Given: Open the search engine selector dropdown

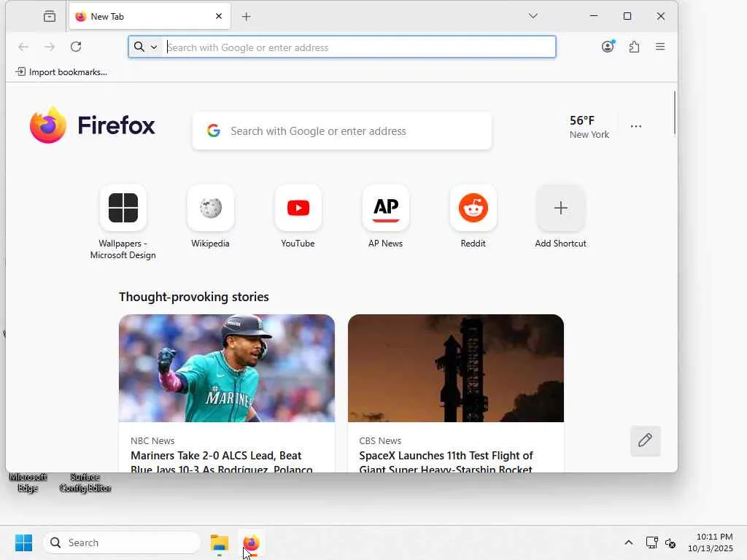Looking at the screenshot, I should [x=146, y=47].
